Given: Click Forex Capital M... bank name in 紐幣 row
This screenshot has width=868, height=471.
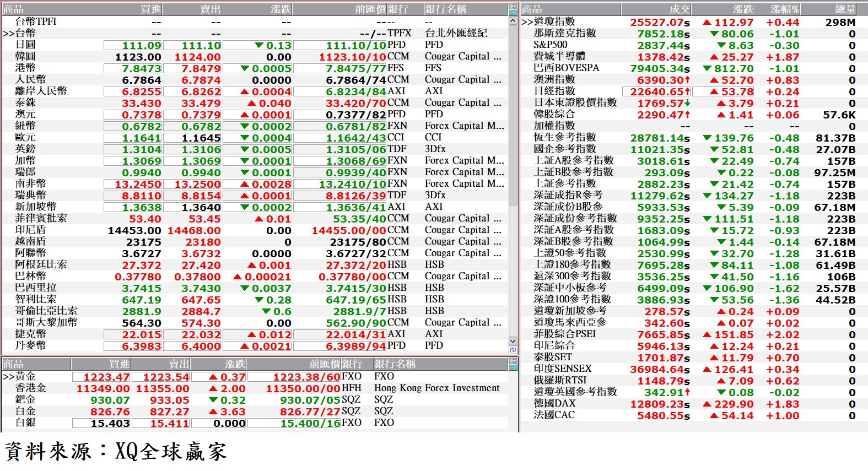Looking at the screenshot, I should pos(465,126).
